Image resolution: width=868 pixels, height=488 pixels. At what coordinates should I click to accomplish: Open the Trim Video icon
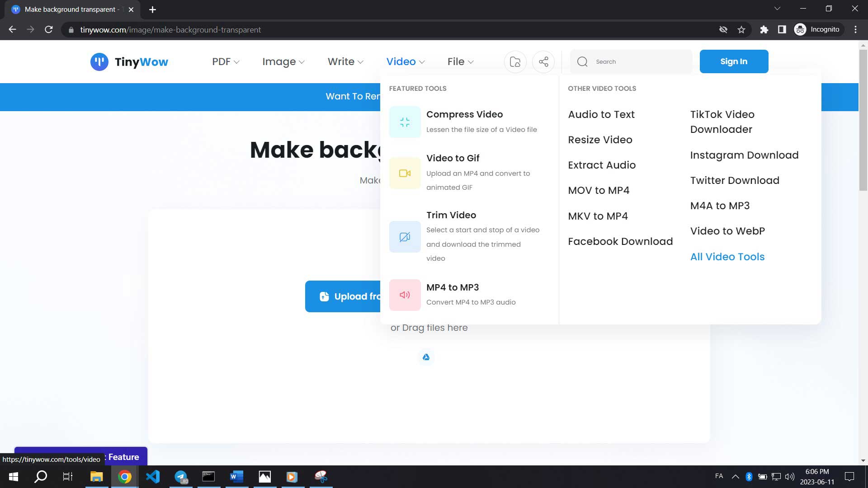point(405,237)
